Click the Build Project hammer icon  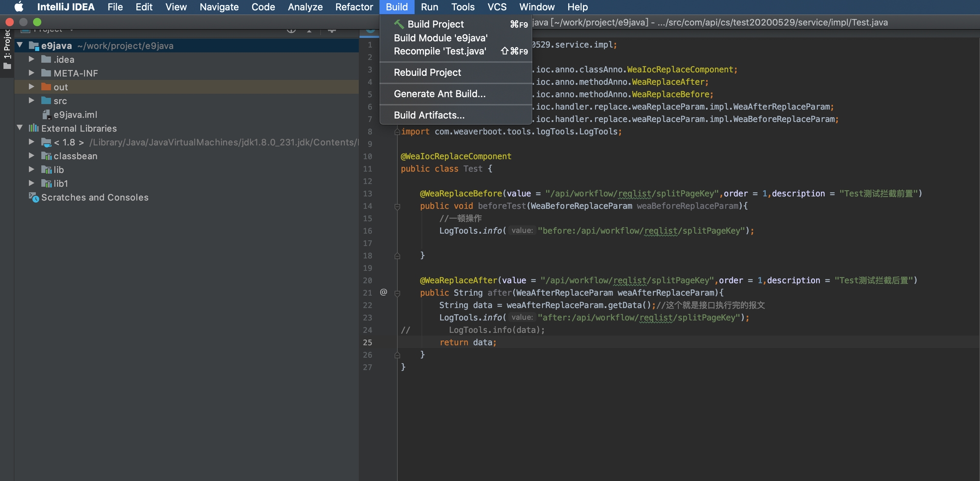click(399, 24)
